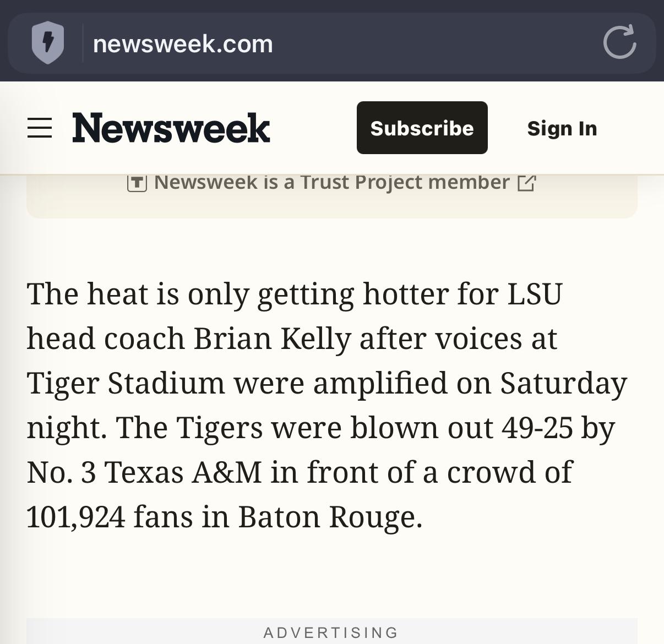This screenshot has width=664, height=644.
Task: Open the hamburger navigation menu
Action: pyautogui.click(x=40, y=128)
